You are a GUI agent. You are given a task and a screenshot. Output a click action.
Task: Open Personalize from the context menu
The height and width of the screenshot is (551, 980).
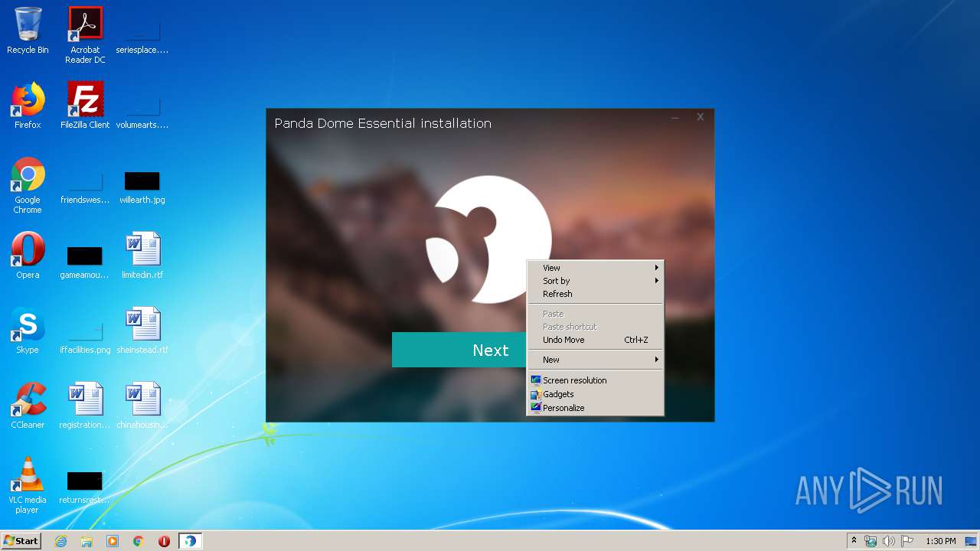pyautogui.click(x=595, y=408)
